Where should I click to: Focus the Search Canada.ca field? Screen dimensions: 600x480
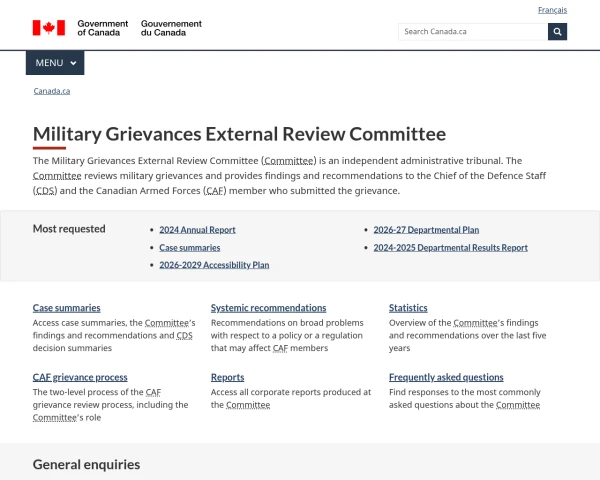(472, 31)
